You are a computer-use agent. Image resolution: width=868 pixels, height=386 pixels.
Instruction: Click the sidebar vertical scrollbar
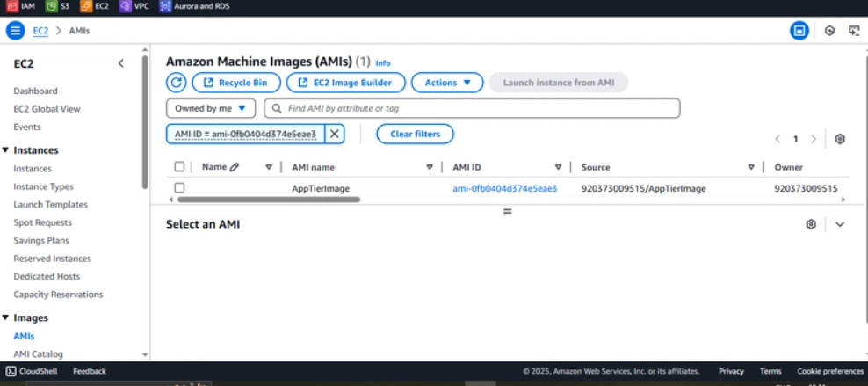145,122
